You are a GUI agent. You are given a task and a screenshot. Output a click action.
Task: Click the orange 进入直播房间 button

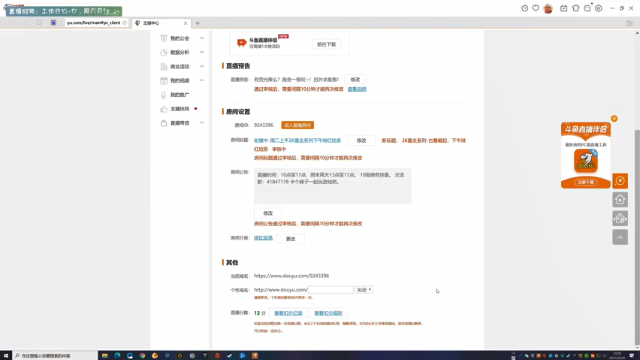[298, 125]
